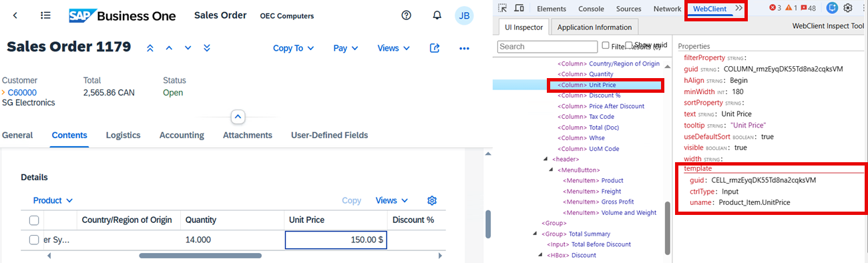Switch to Application Information tab

[594, 27]
